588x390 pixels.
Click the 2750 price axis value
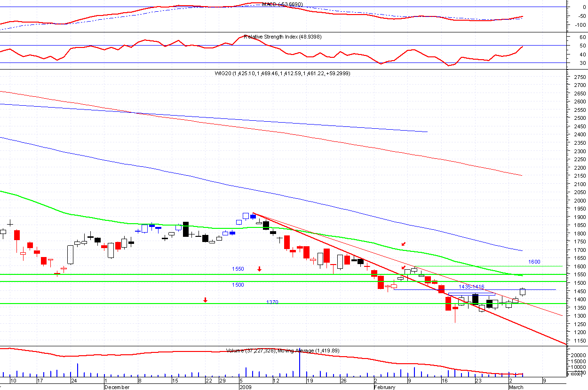[x=580, y=77]
